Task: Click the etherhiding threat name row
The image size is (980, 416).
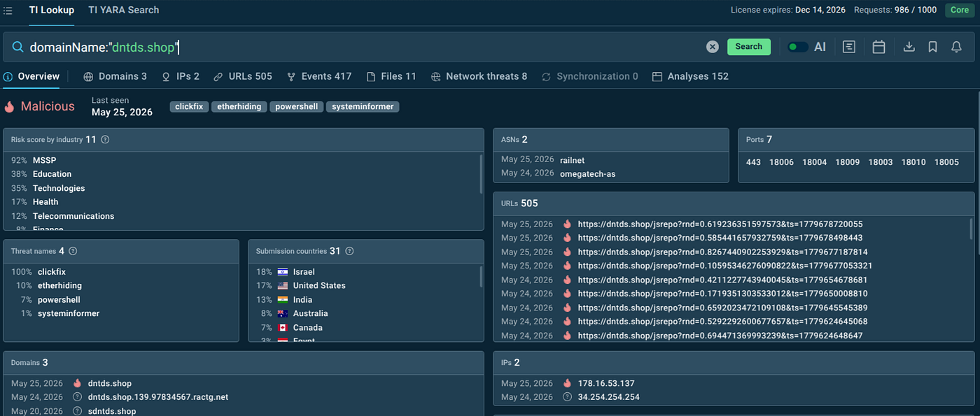Action: [x=122, y=285]
